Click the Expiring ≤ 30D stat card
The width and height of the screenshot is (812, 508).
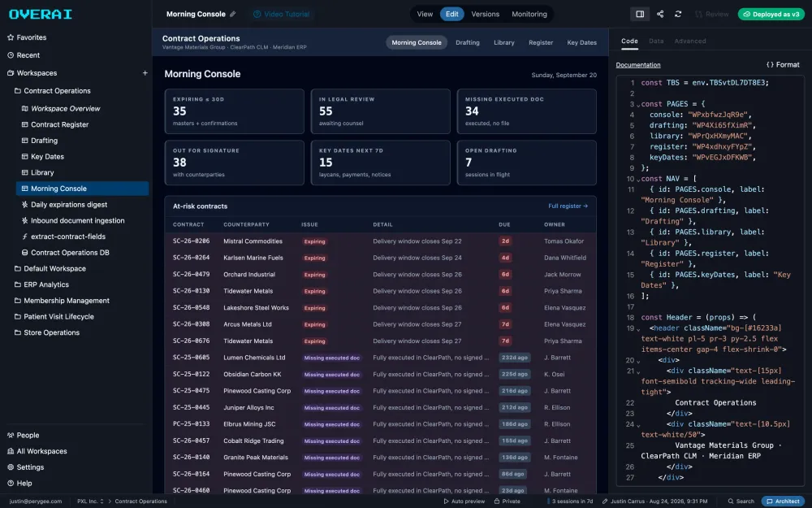234,111
